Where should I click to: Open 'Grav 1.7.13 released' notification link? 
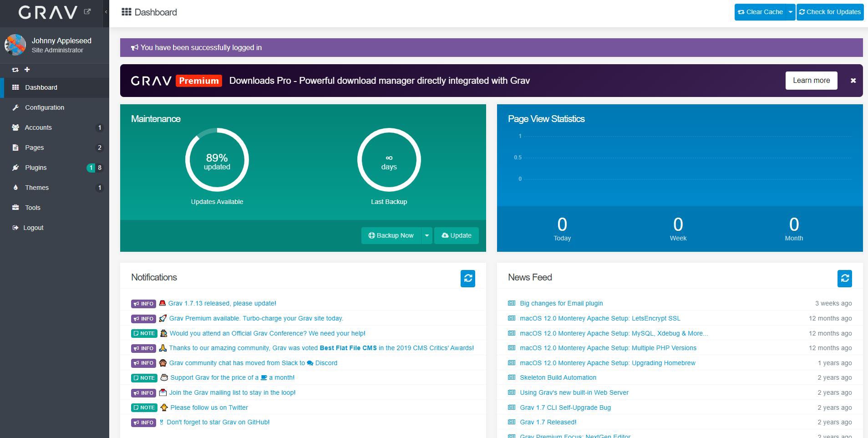pyautogui.click(x=222, y=303)
